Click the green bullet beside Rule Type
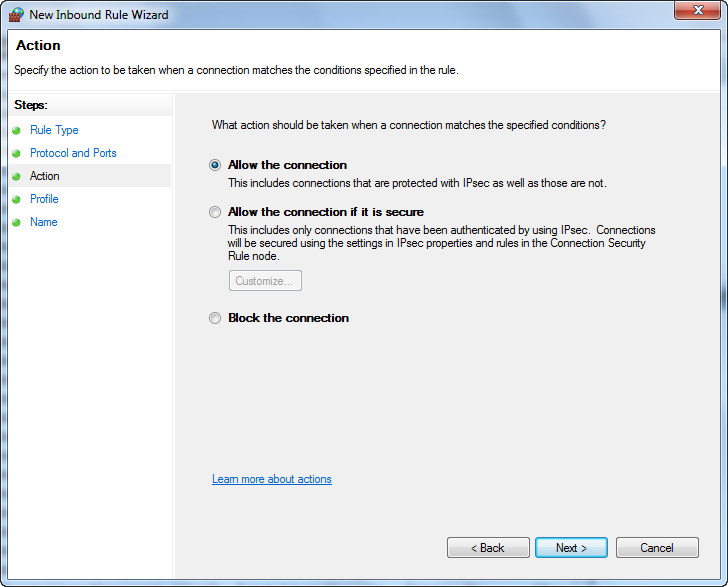The height and width of the screenshot is (587, 728). tap(16, 130)
